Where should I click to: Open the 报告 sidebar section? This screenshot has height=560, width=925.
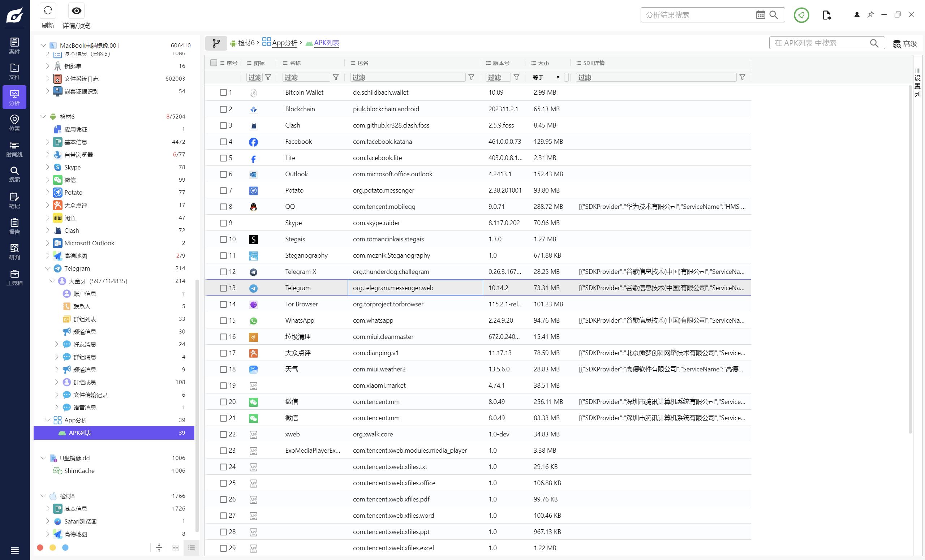14,226
